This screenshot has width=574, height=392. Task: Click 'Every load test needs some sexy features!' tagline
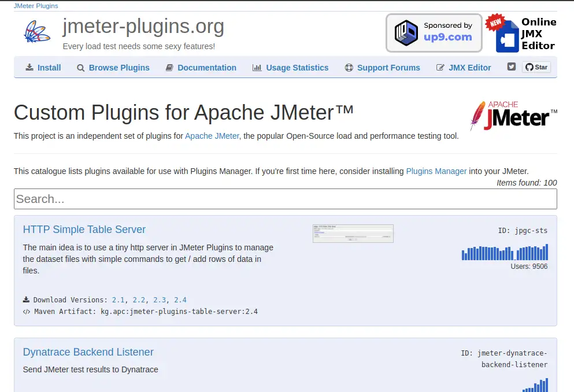point(139,46)
